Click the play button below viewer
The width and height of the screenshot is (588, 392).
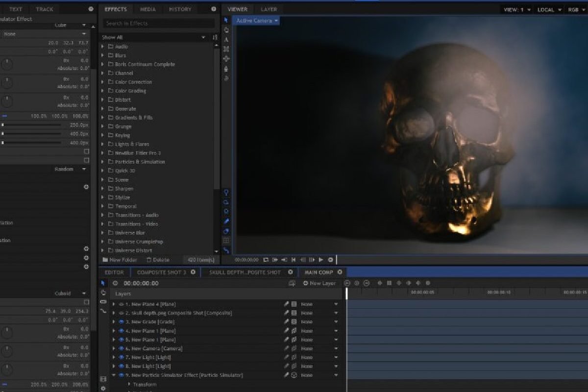click(x=321, y=260)
